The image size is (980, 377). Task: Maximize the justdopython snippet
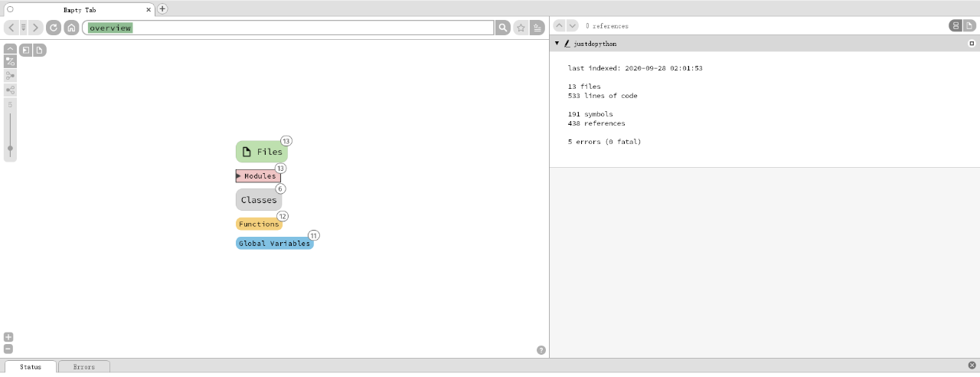coord(972,44)
